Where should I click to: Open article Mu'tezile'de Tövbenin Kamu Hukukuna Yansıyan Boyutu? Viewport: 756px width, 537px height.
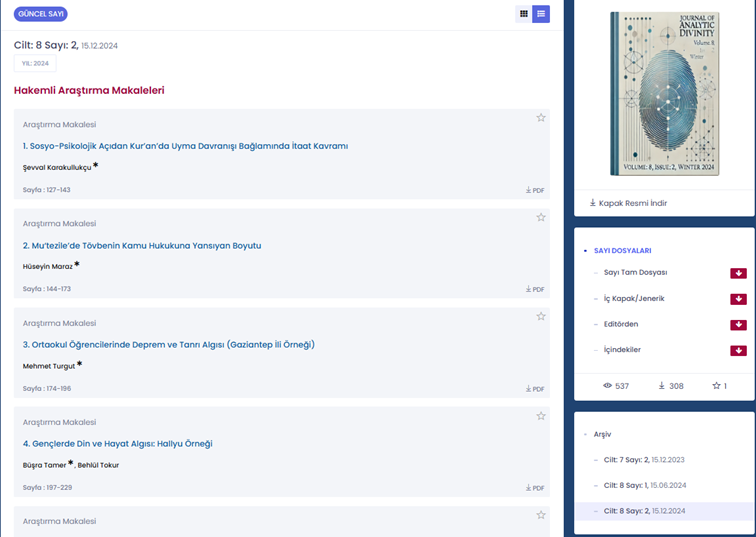point(142,245)
